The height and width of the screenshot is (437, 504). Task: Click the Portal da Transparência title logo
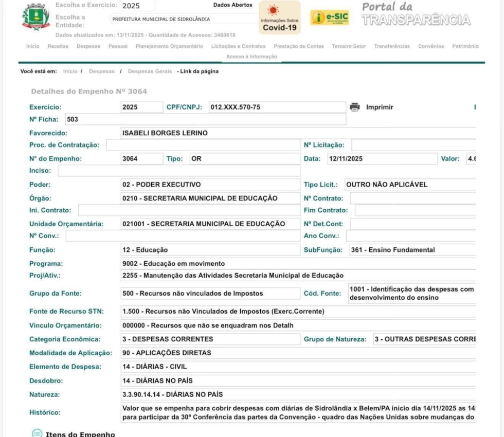pos(416,14)
